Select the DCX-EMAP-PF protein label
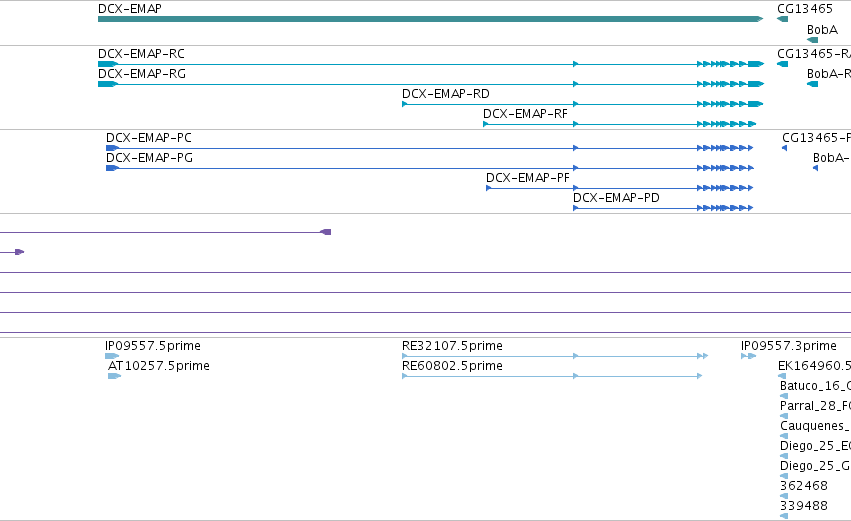This screenshot has width=851, height=521. click(528, 178)
